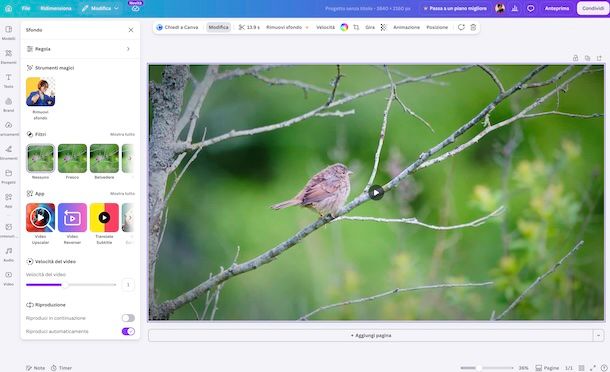Click the Gira flip button
The width and height of the screenshot is (610, 372).
click(370, 27)
